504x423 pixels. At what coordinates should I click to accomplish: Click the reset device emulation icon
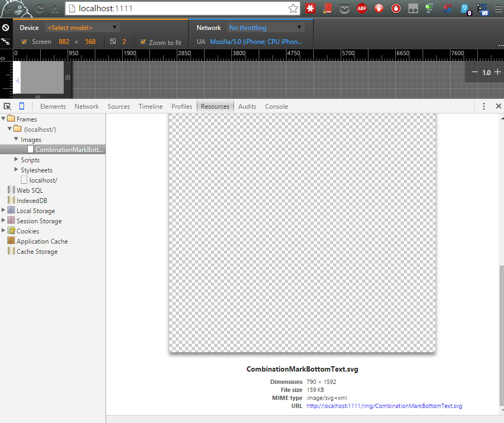tap(5, 28)
